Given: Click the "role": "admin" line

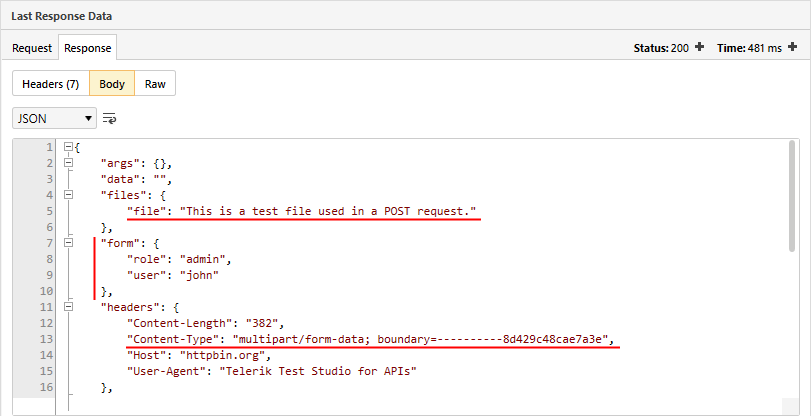Looking at the screenshot, I should [179, 259].
